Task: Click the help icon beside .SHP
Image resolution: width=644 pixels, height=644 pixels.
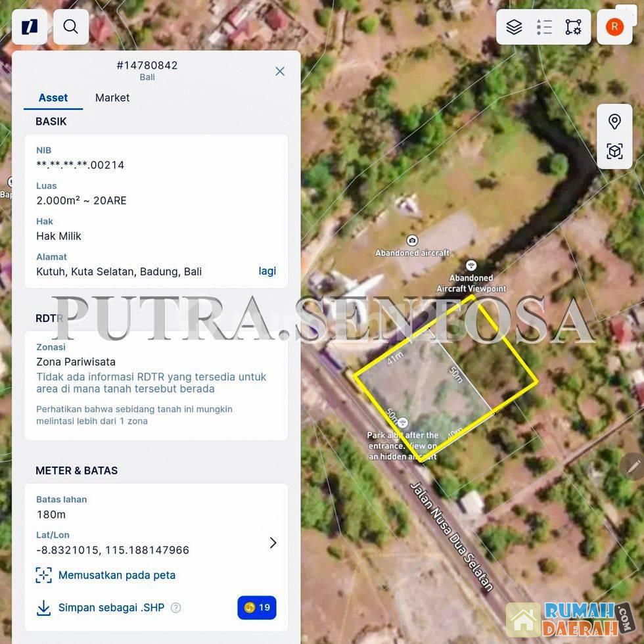Action: [176, 608]
